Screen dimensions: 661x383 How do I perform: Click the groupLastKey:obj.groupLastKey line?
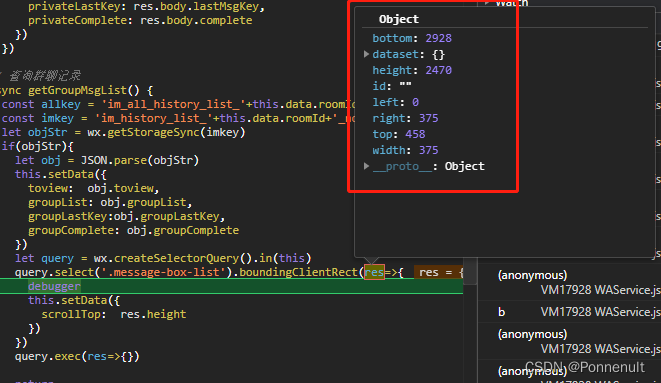click(x=126, y=217)
